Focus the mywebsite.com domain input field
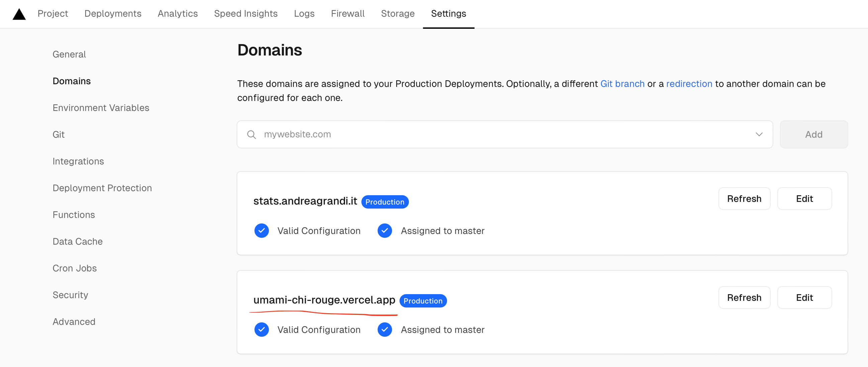 tap(505, 135)
